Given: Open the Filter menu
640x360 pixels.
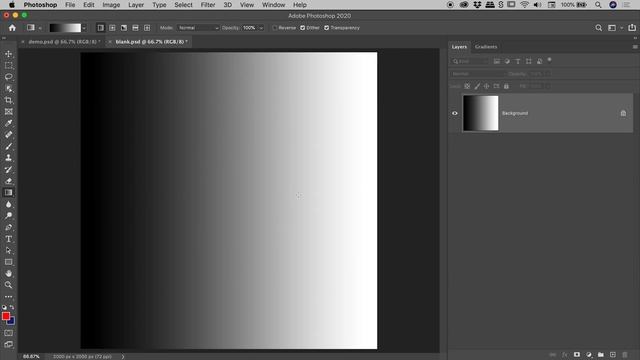Looking at the screenshot, I should [x=208, y=5].
